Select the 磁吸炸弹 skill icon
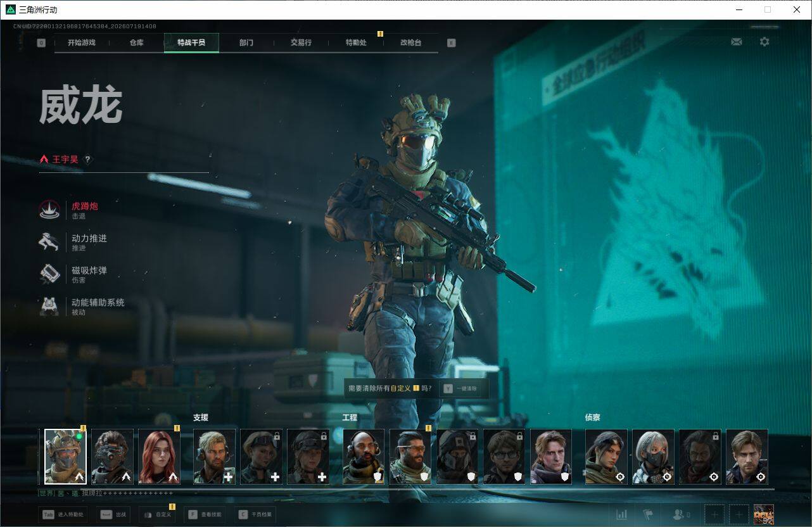Viewport: 812px width, 527px height. click(50, 274)
